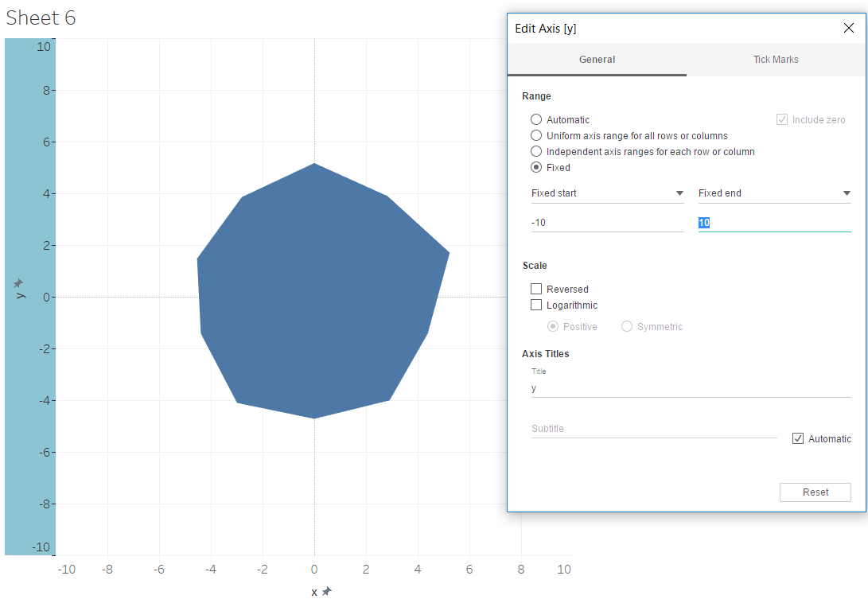The width and height of the screenshot is (868, 603).
Task: Select the Automatic range radio button
Action: coord(536,120)
